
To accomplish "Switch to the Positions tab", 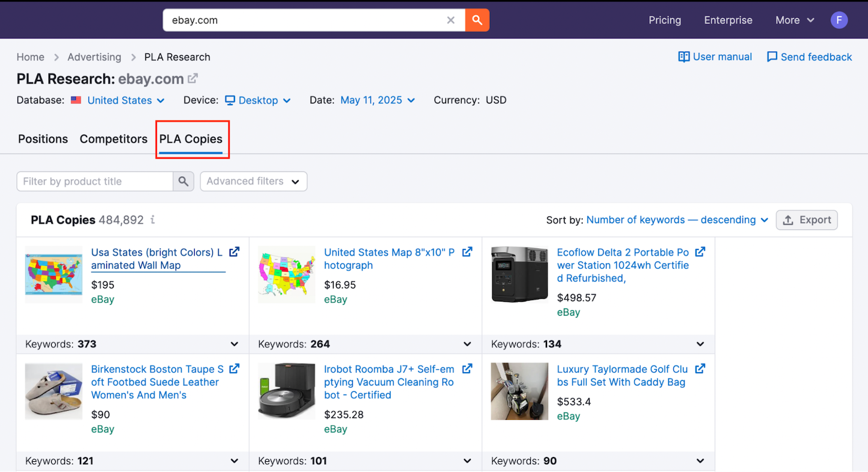I will point(43,139).
